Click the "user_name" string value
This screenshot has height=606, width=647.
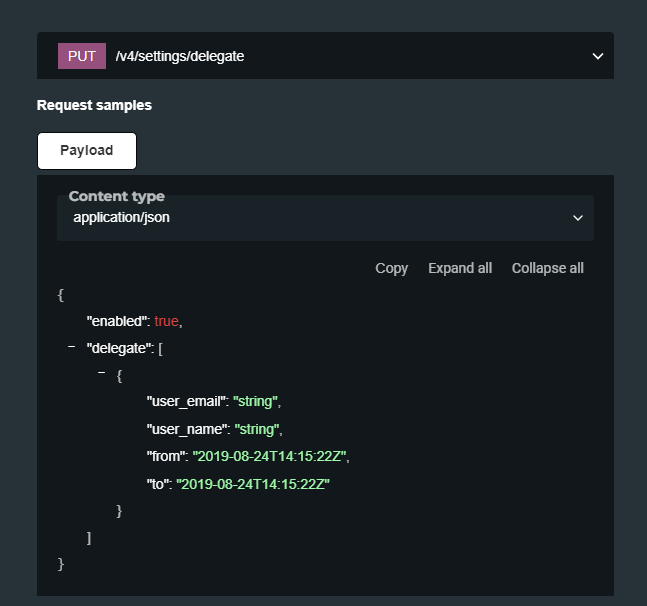point(256,429)
